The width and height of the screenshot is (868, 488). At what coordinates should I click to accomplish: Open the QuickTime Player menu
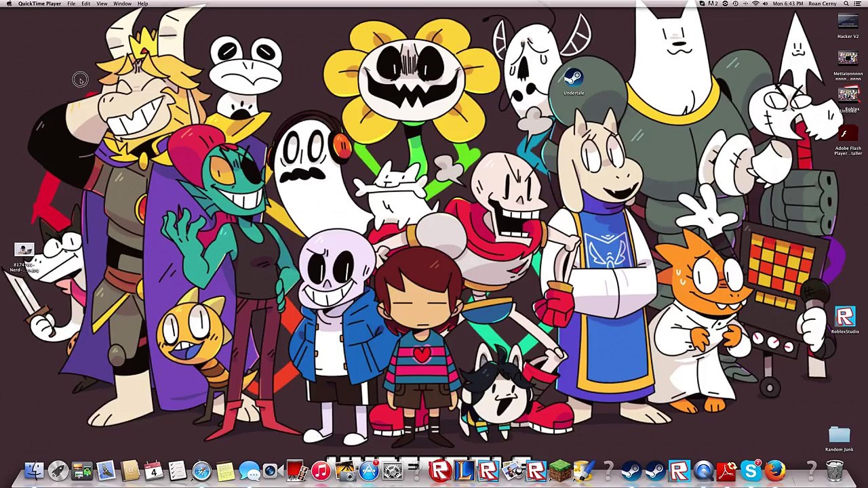[39, 3]
